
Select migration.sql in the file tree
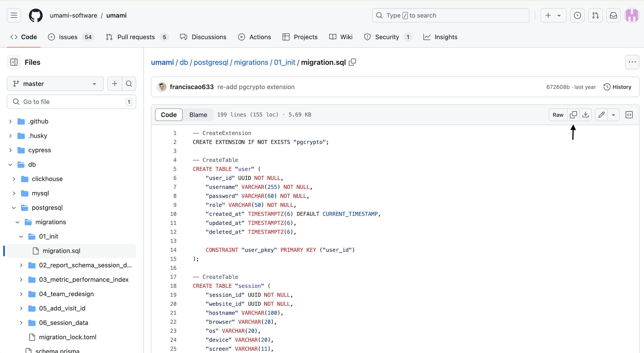[71, 251]
